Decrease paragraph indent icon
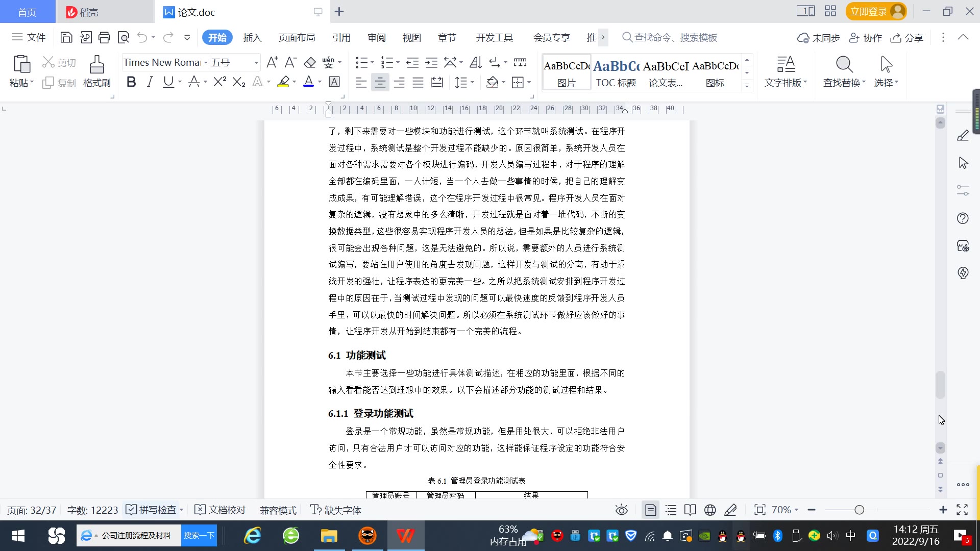 click(412, 62)
